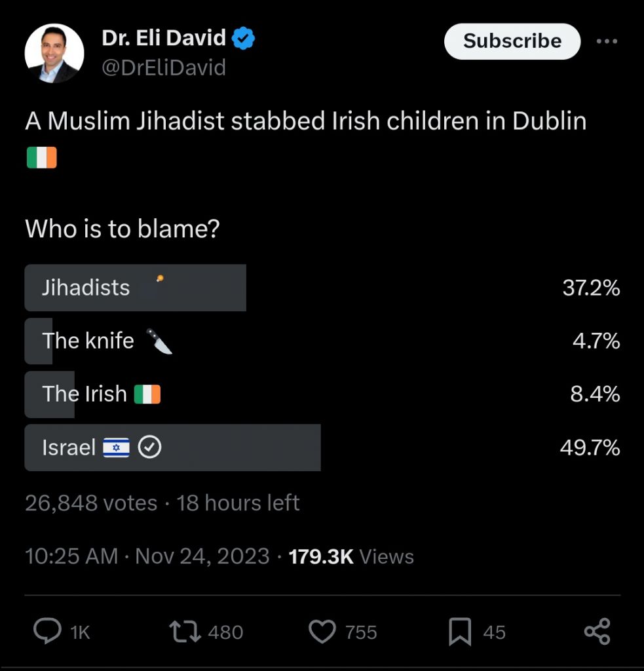
Task: Open the three-dot more options menu
Action: point(607,41)
